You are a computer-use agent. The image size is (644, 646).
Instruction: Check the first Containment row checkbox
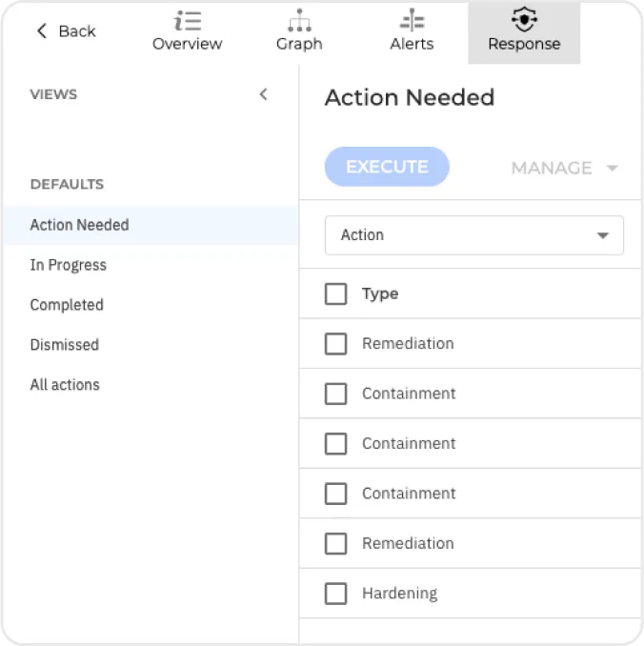tap(335, 394)
